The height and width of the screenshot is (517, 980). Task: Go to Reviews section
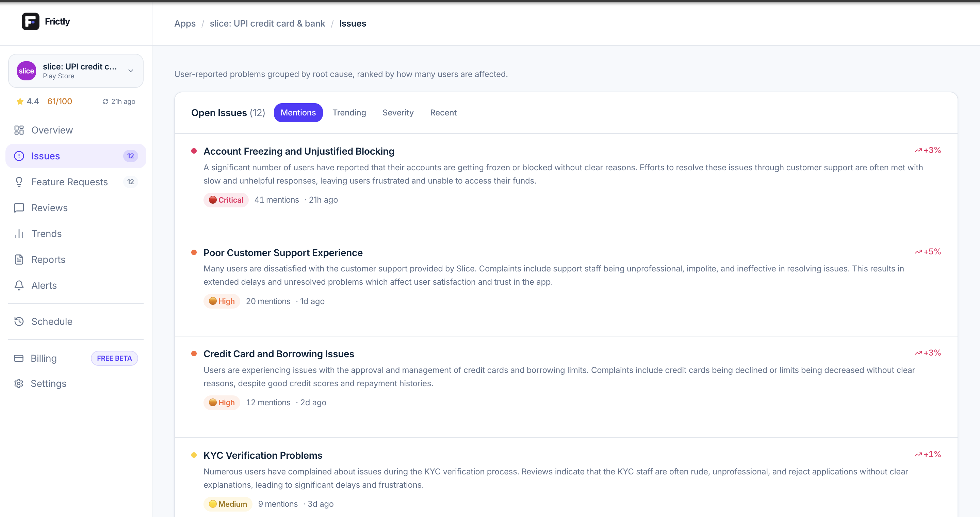[x=76, y=208]
